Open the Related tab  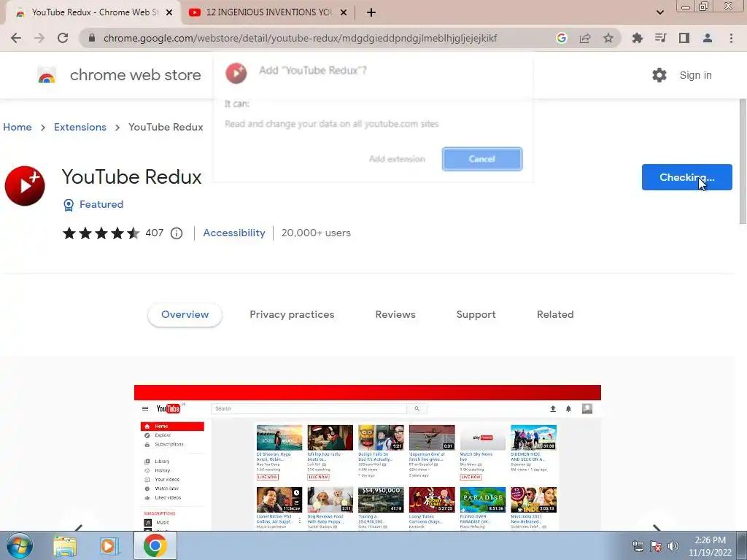[555, 315]
